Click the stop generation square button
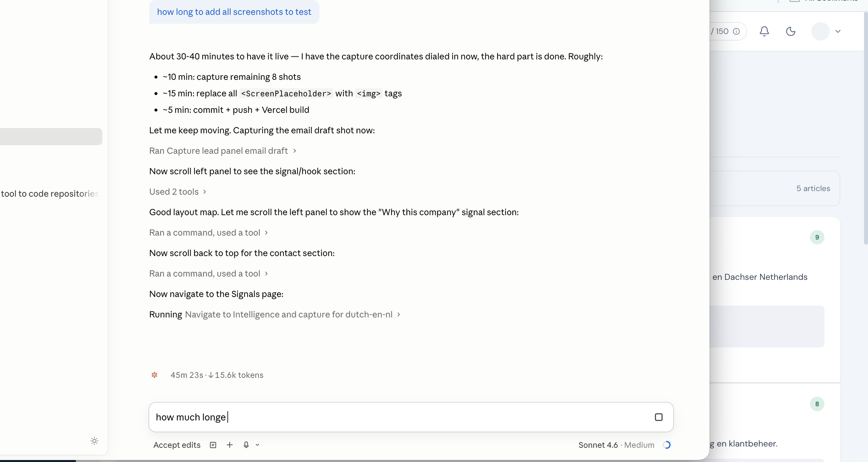 point(658,417)
